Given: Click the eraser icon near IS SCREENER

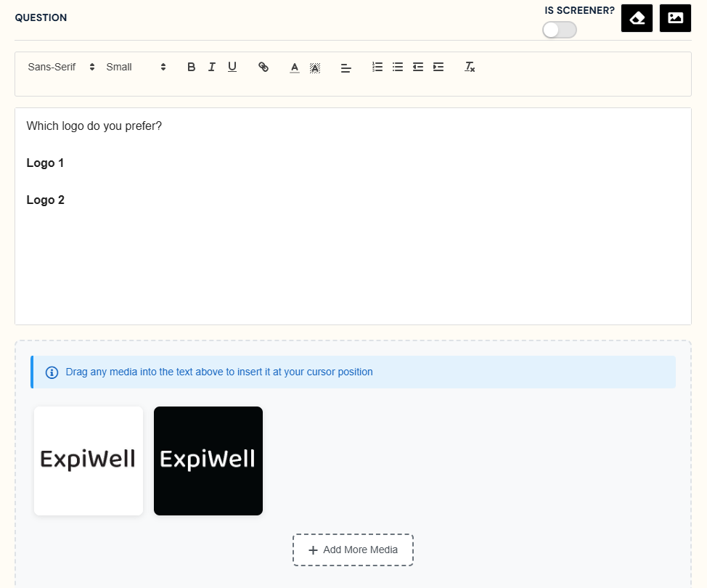Looking at the screenshot, I should pyautogui.click(x=637, y=18).
